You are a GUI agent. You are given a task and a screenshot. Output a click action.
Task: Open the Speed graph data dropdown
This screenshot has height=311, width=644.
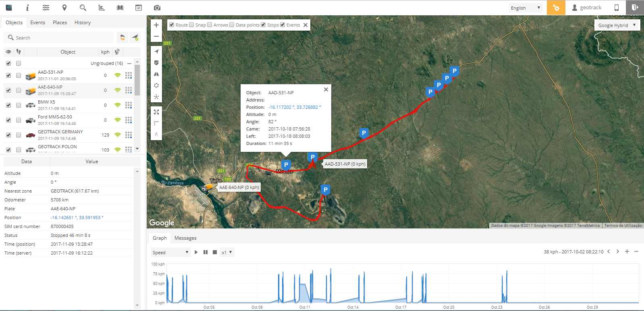pyautogui.click(x=170, y=253)
